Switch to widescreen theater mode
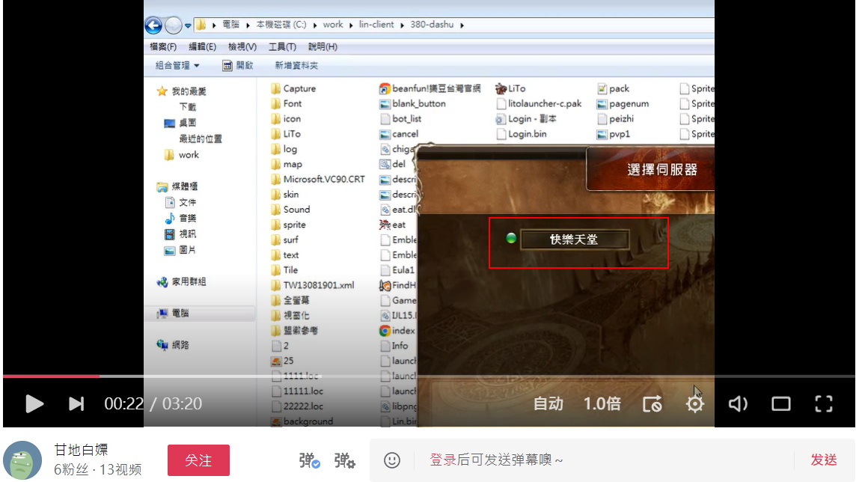 781,404
